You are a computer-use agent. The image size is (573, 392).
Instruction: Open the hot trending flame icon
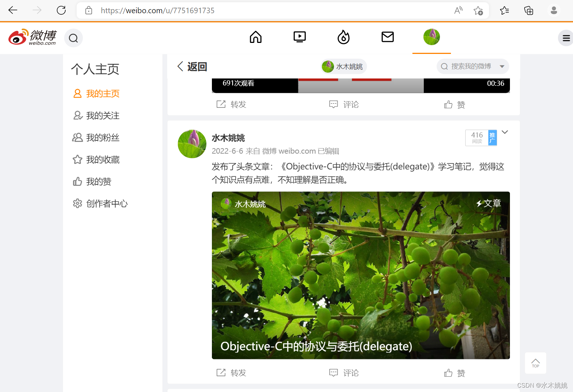344,37
